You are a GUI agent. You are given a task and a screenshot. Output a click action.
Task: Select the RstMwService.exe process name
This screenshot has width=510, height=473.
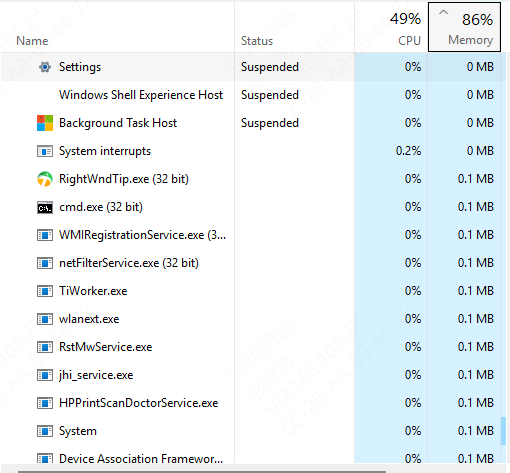tap(106, 347)
